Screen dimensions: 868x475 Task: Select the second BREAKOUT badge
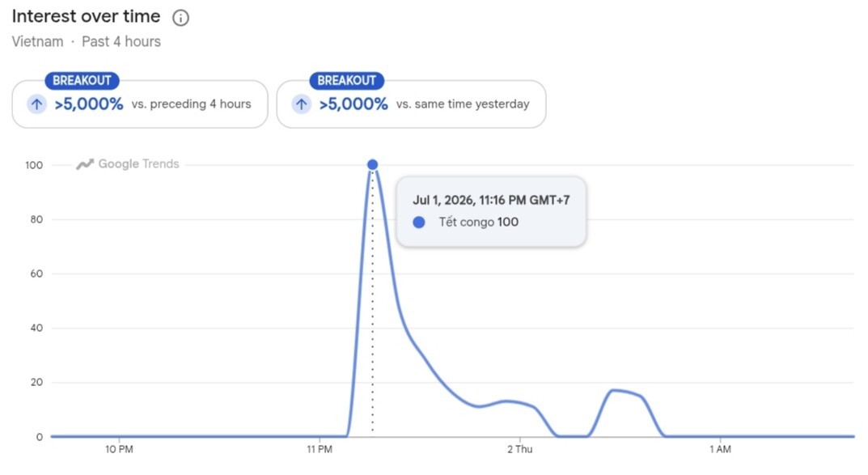tap(346, 80)
